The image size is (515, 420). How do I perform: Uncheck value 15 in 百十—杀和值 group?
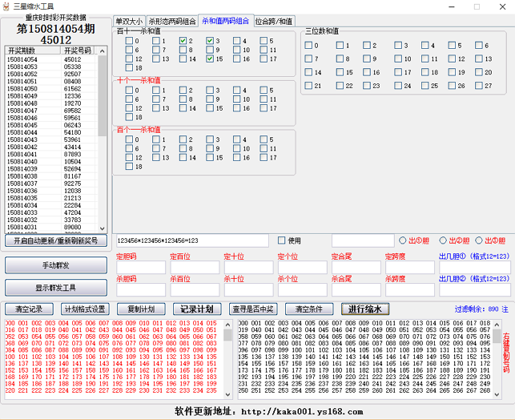point(210,59)
